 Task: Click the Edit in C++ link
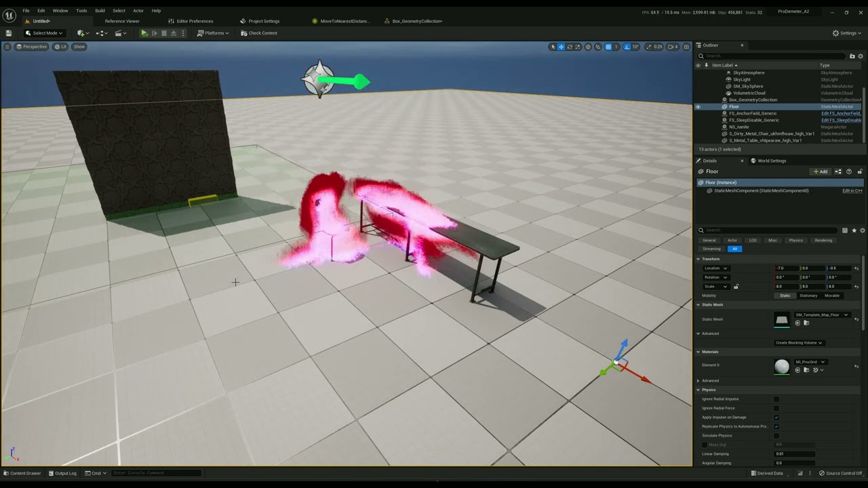pyautogui.click(x=852, y=190)
